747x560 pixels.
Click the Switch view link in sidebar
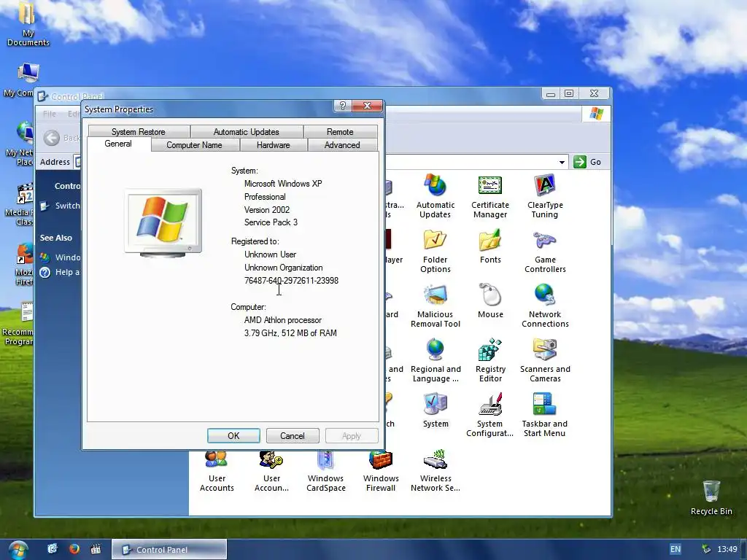(61, 206)
